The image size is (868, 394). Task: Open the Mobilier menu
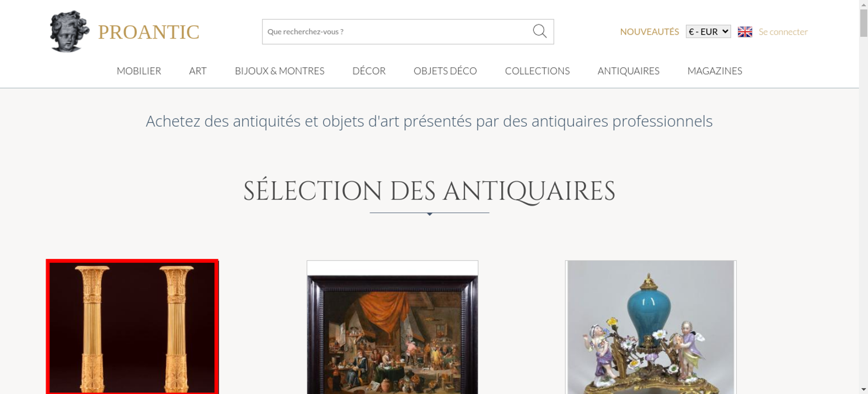point(139,71)
